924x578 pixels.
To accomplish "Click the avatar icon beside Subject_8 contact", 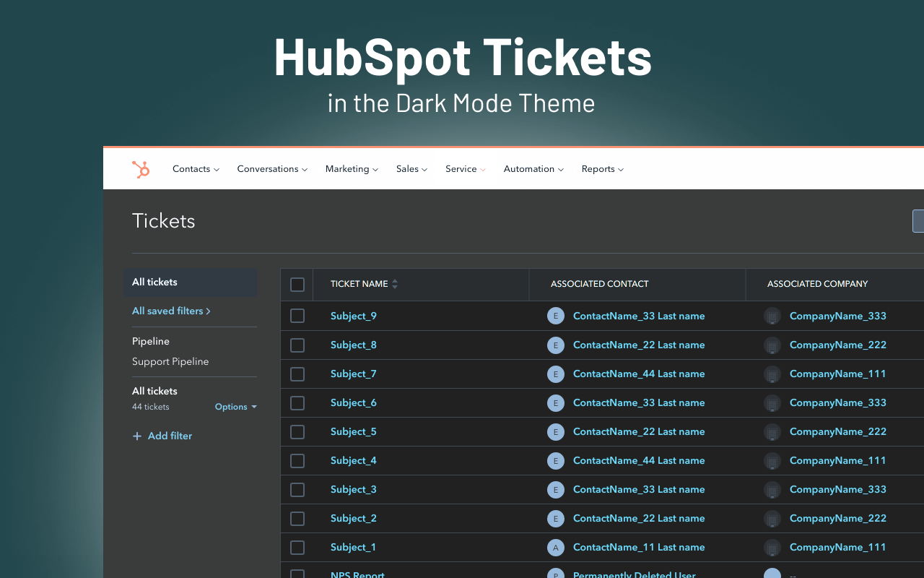I will pyautogui.click(x=556, y=345).
